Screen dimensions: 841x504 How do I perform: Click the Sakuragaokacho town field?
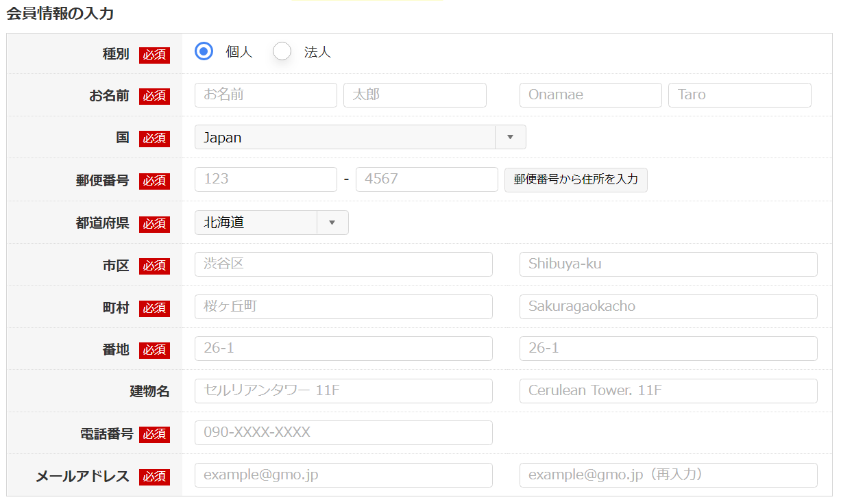click(x=668, y=307)
